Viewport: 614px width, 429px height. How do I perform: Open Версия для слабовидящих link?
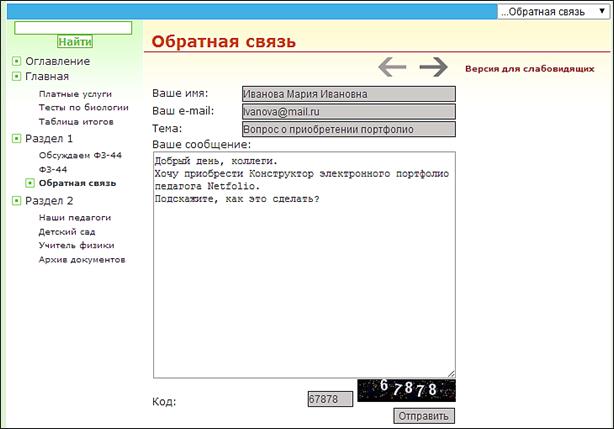(529, 69)
